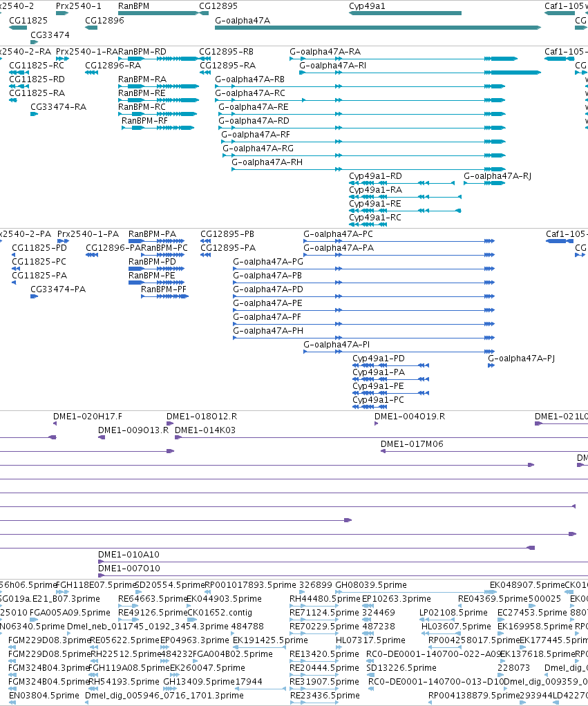Viewport: 588px width, 706px height.
Task: Select transcript RanBPM-RF
Action: coord(144,121)
